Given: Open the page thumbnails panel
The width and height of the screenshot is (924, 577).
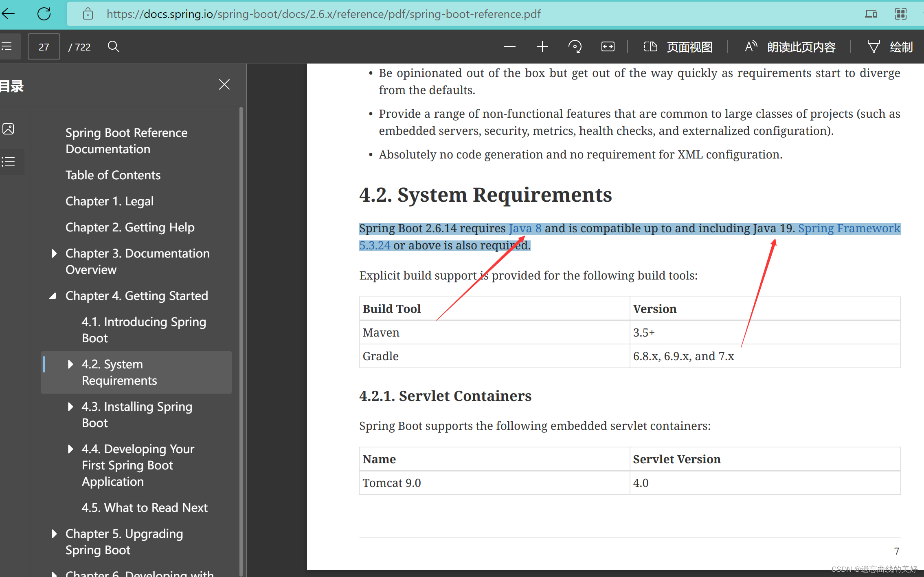Looking at the screenshot, I should point(8,128).
